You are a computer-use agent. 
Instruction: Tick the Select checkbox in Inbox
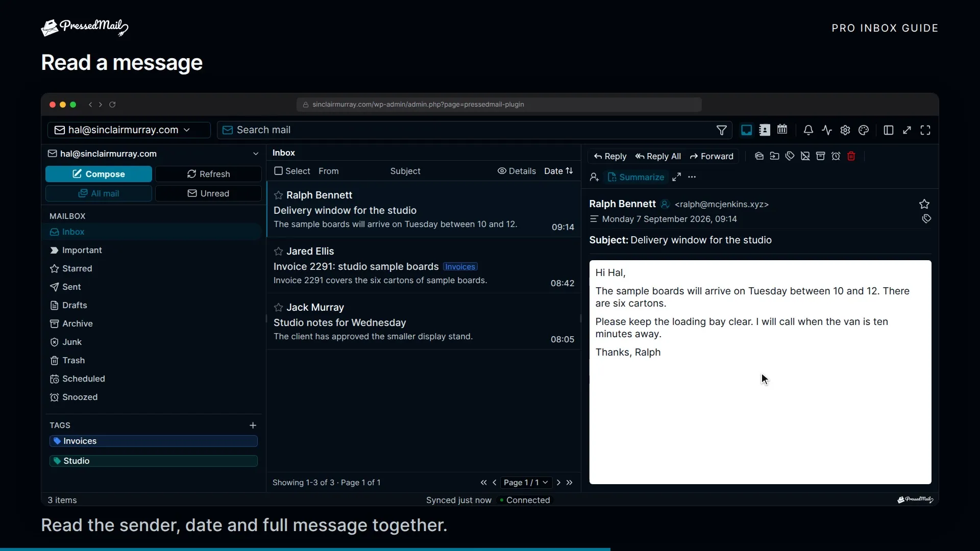point(278,171)
